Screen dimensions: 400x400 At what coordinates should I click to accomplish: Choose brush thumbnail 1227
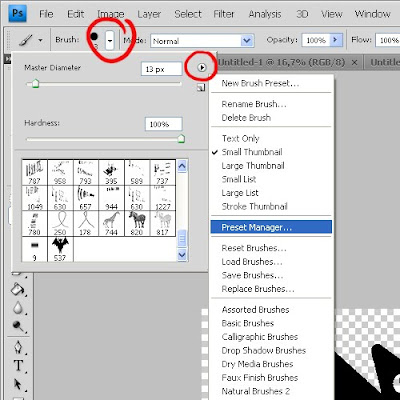(x=163, y=198)
